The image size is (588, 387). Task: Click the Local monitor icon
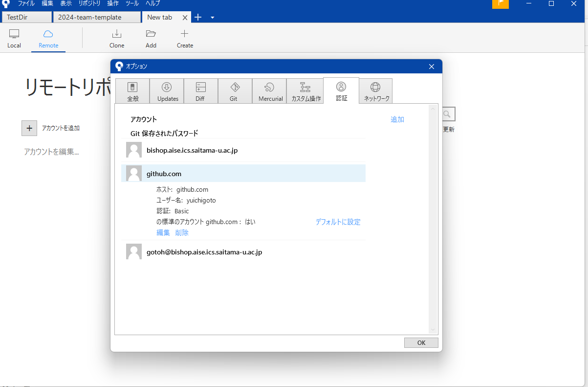(x=14, y=34)
